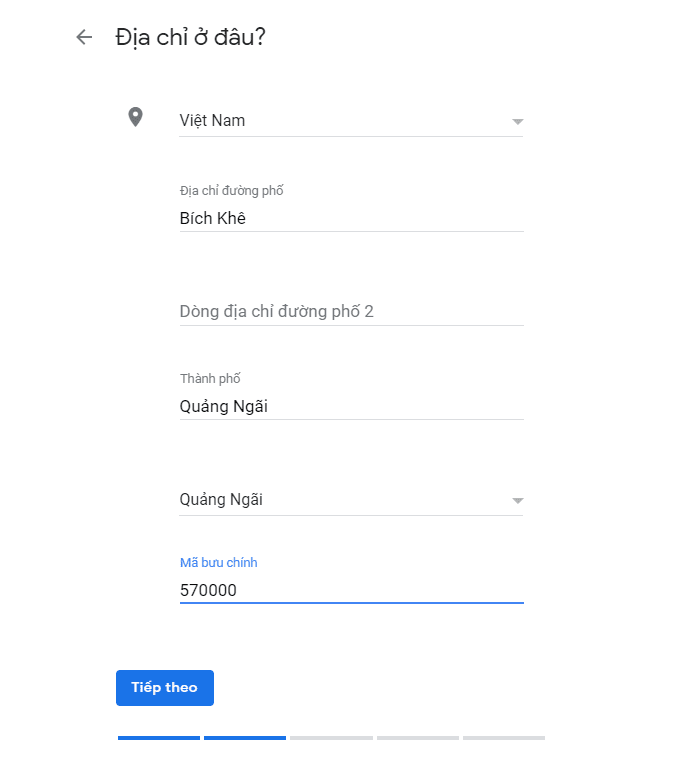The image size is (693, 777).
Task: Click the first blue progress segment
Action: click(x=158, y=738)
